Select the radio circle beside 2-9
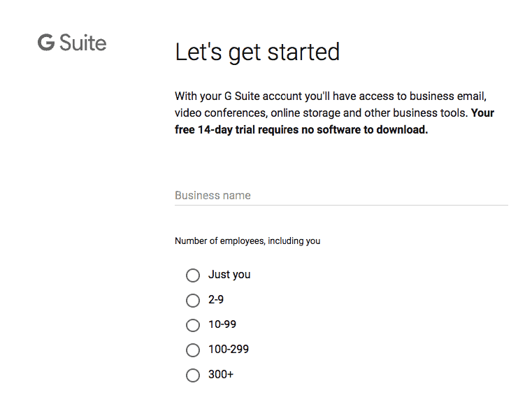This screenshot has width=532, height=402. click(193, 300)
